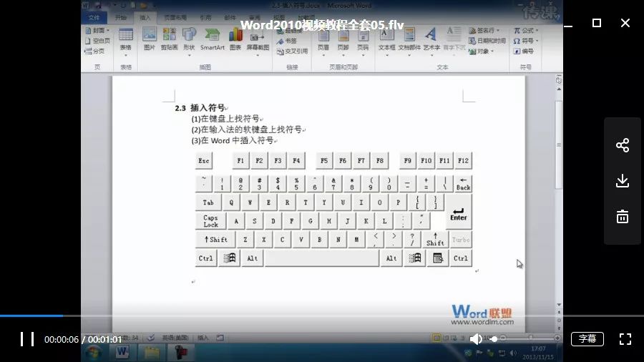Click the 公式 (Equation) π icon
The image size is (644, 362).
coord(526,30)
